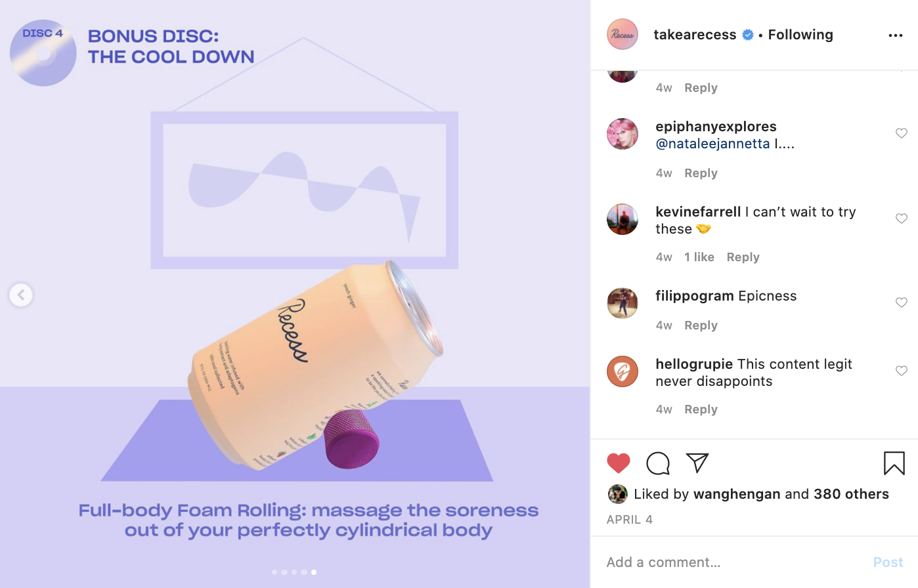918x588 pixels.
Task: Save post with the bookmark icon
Action: [x=894, y=463]
